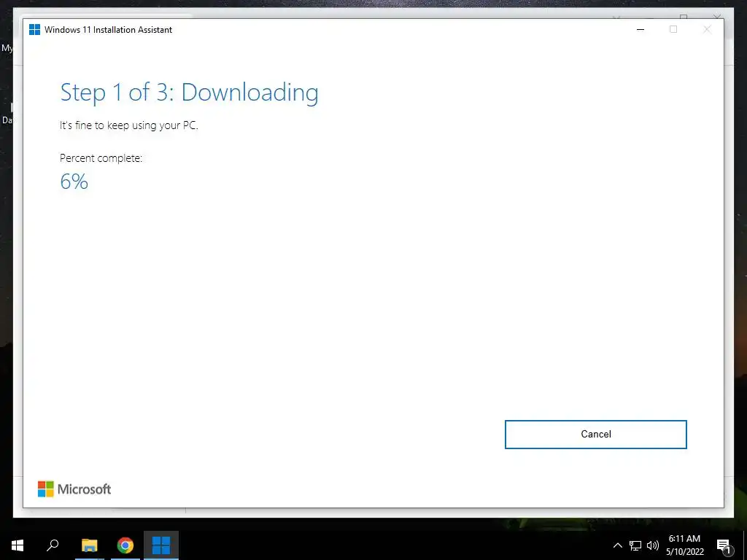Click the 'Percent complete:' label
Viewport: 747px width, 560px height.
click(101, 158)
